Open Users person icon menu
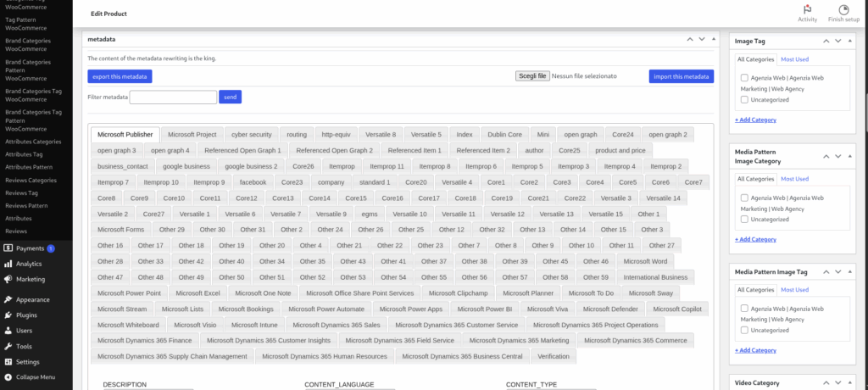The image size is (868, 390). (8, 331)
